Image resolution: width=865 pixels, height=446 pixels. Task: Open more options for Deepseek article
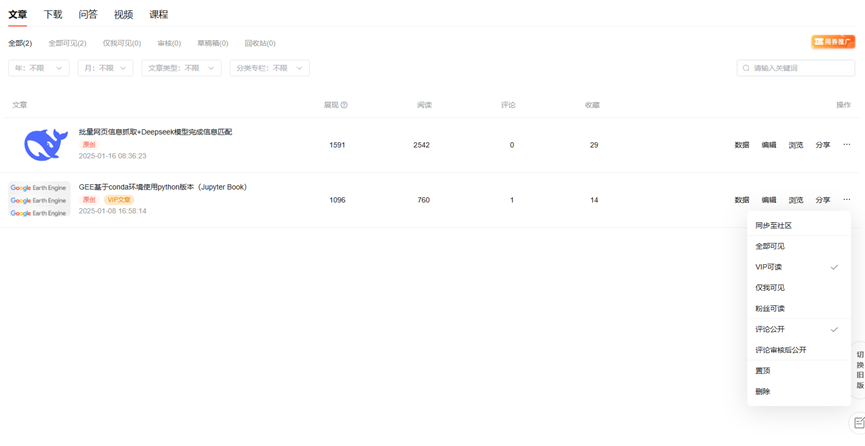coord(847,145)
